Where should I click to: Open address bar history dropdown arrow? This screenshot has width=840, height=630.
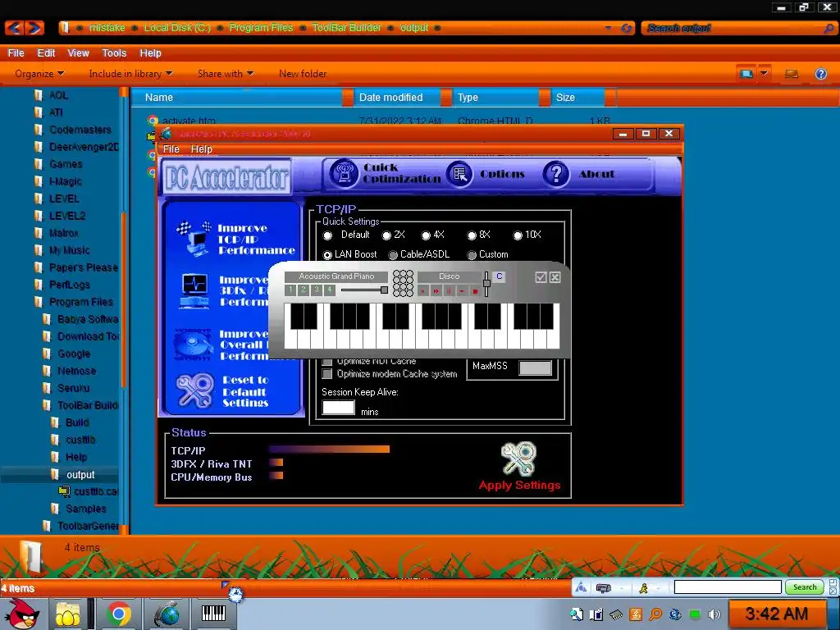click(608, 28)
